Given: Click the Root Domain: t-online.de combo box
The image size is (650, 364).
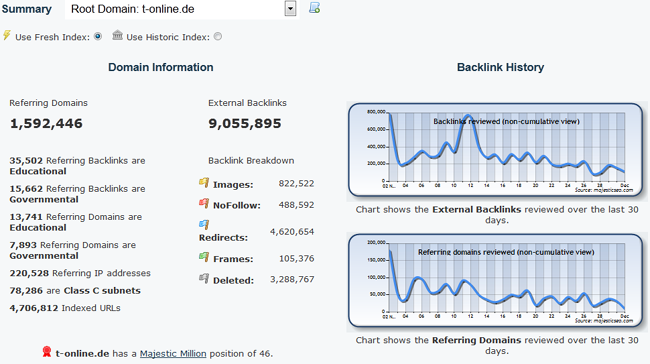Looking at the screenshot, I should pyautogui.click(x=181, y=9).
